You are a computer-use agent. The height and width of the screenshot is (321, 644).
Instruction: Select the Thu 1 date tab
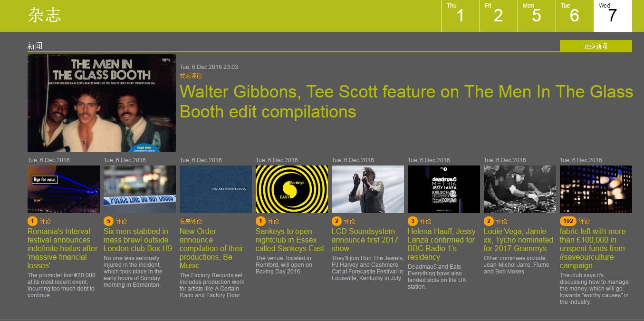coord(460,16)
